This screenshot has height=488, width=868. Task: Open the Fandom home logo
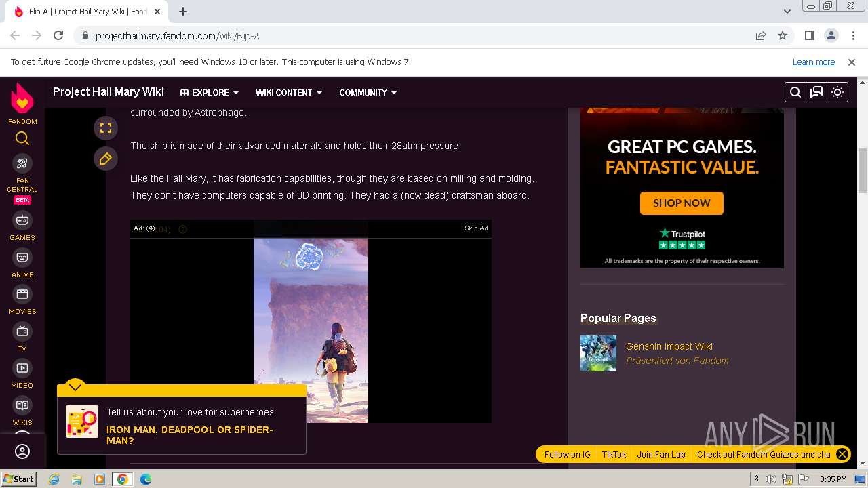pyautogui.click(x=22, y=98)
